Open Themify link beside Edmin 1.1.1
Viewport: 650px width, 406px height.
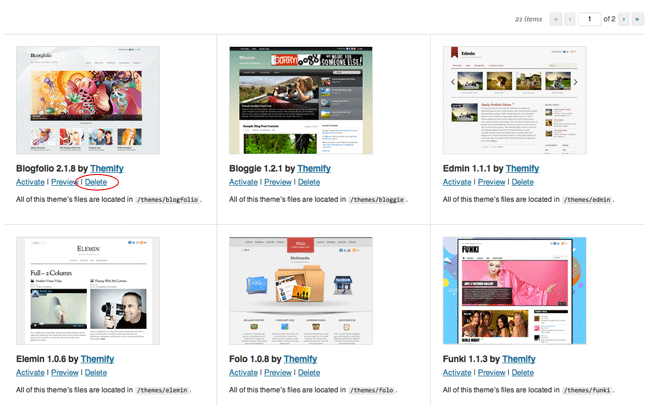[522, 168]
